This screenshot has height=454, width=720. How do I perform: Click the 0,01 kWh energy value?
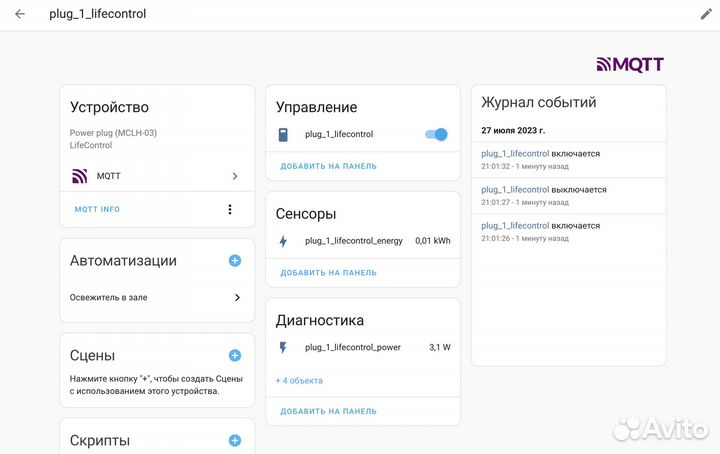tap(433, 241)
